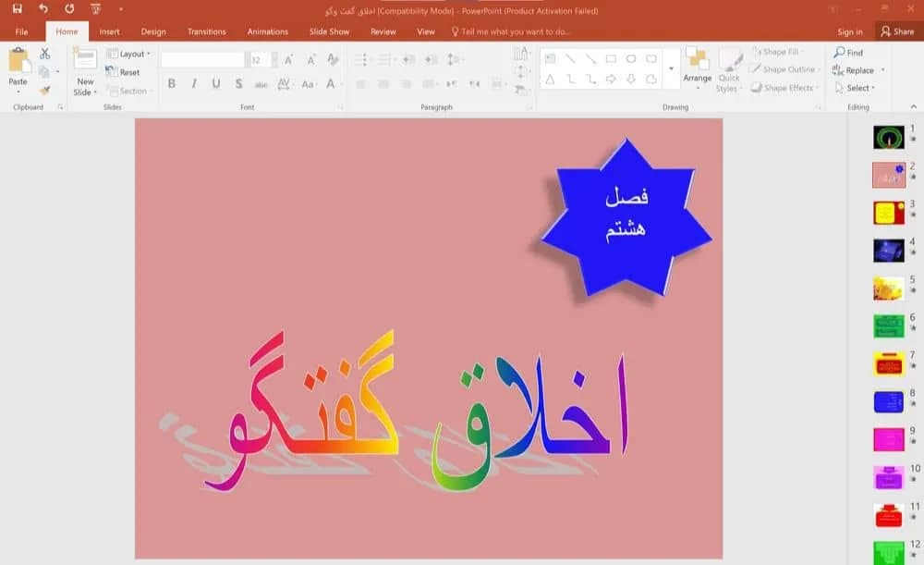Screen dimensions: 924x565
Task: Open the File tab
Action: (x=22, y=31)
